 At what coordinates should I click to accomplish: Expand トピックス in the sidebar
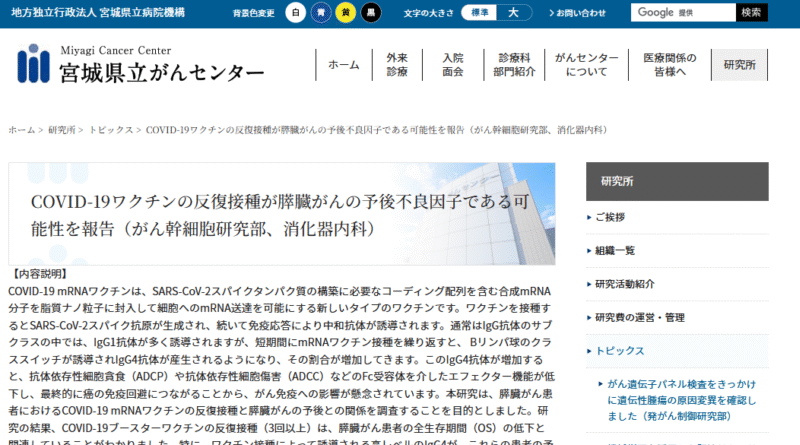620,351
